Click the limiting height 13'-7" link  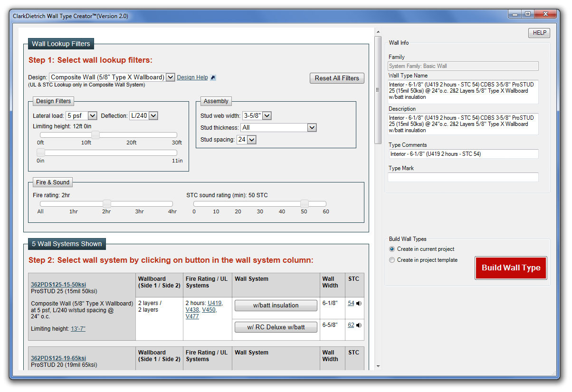click(78, 329)
